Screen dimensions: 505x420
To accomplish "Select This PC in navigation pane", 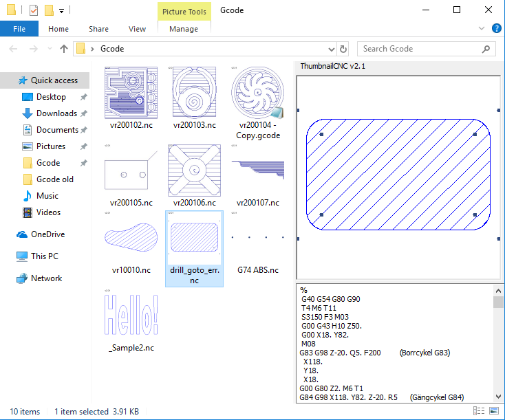I will pos(45,256).
